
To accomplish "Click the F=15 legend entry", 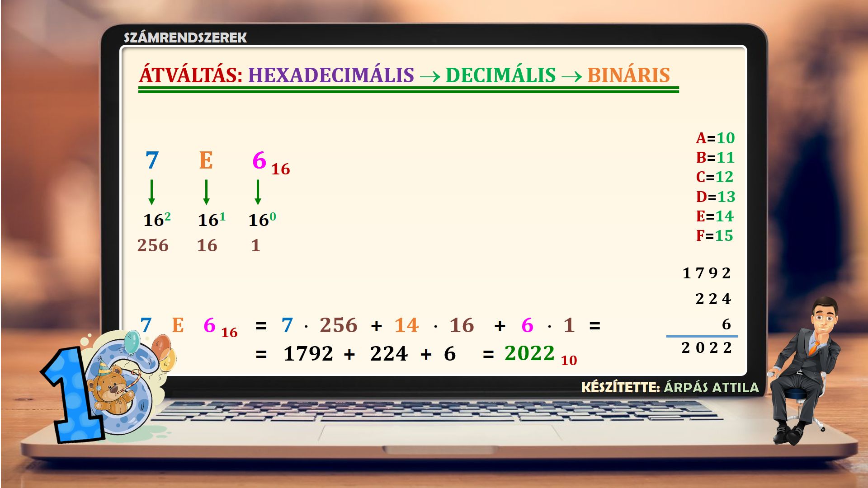I will click(x=714, y=235).
